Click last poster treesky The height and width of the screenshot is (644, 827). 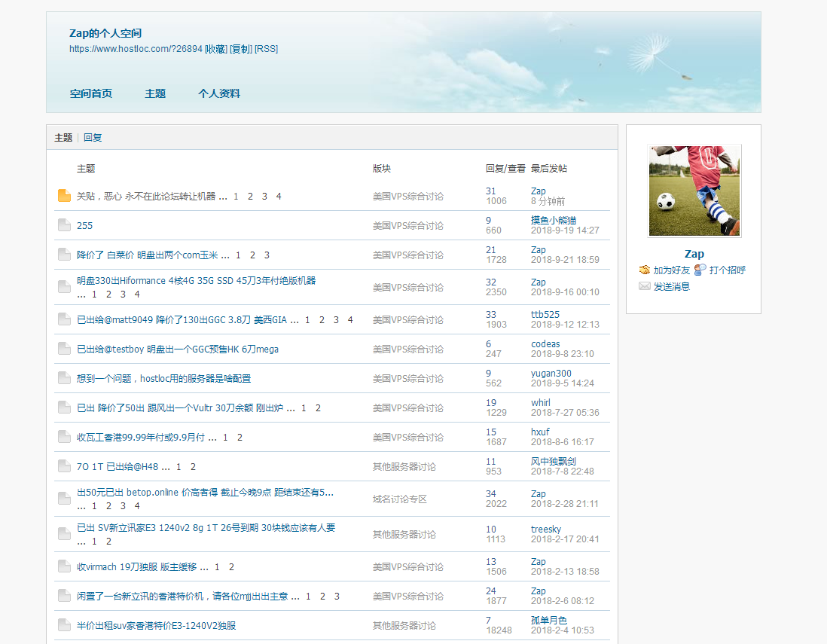546,529
